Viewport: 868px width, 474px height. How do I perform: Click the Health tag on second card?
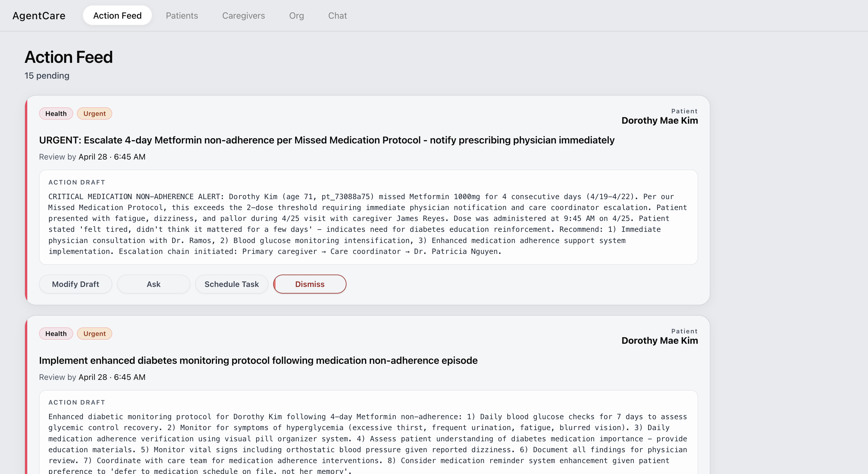click(56, 333)
